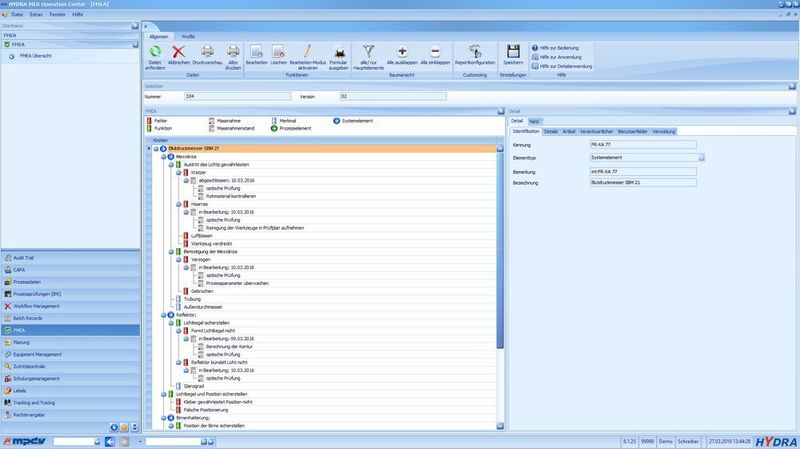Image resolution: width=800 pixels, height=449 pixels.
Task: Open CAPA module in sidebar
Action: click(x=70, y=270)
